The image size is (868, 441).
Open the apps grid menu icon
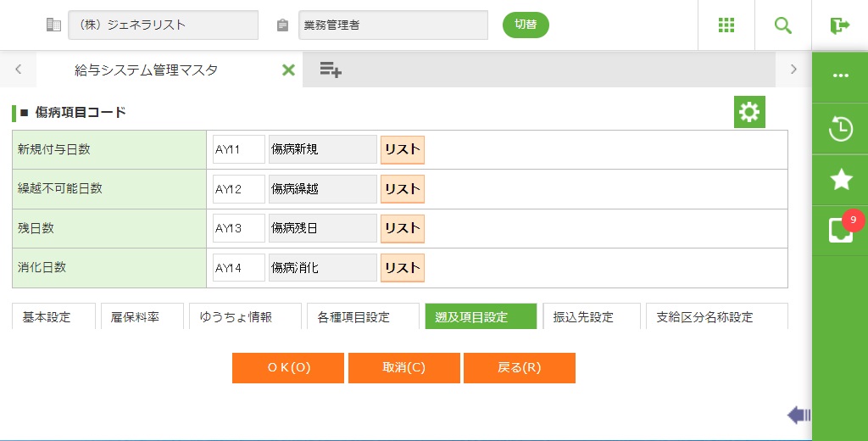(x=726, y=25)
